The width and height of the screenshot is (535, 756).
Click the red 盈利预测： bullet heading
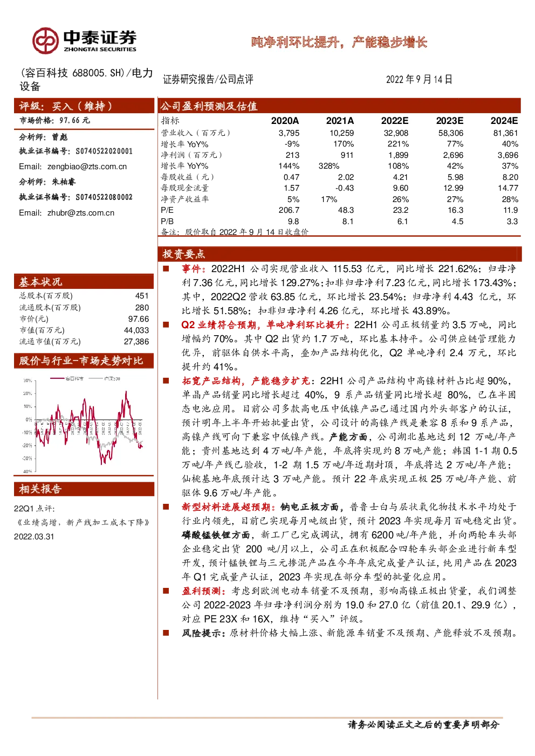[x=205, y=591]
